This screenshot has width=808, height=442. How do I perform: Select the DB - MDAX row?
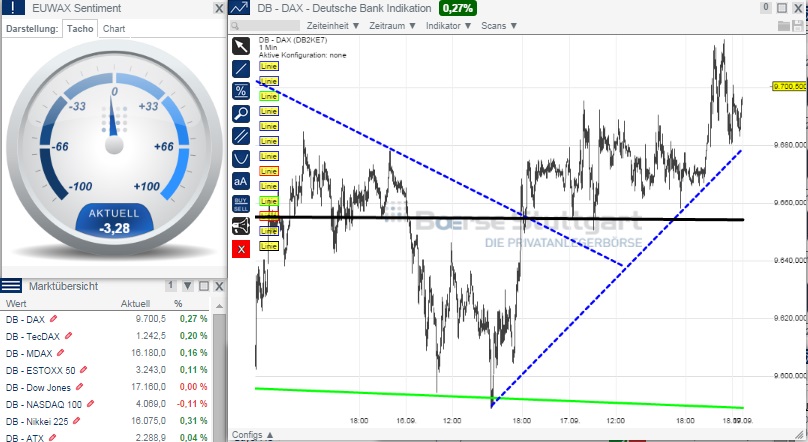(107, 353)
